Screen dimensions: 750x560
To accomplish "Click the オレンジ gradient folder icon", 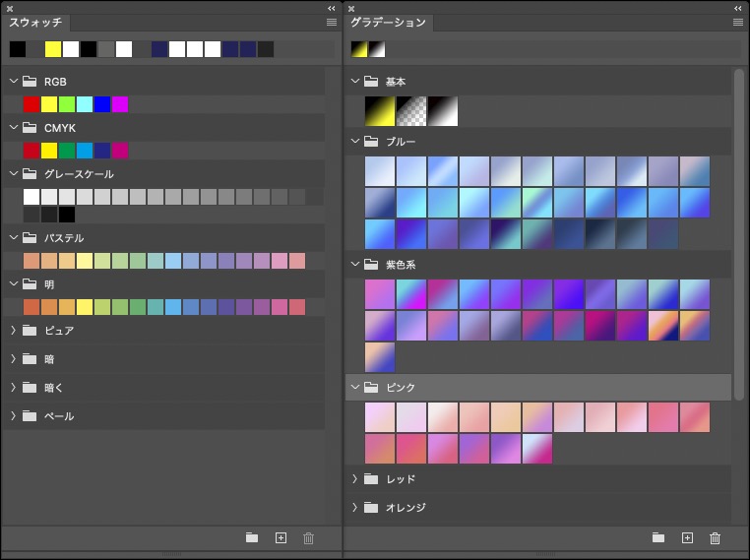I will [371, 507].
